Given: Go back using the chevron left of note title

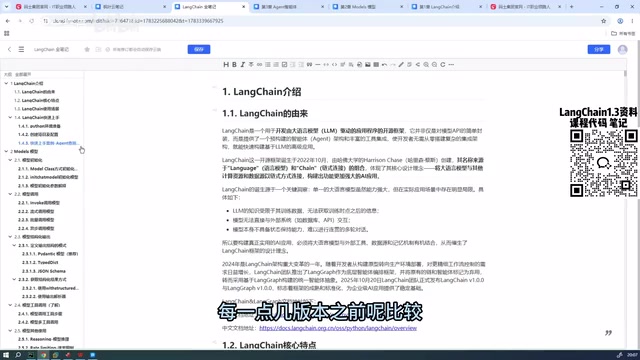Looking at the screenshot, I should 9,49.
